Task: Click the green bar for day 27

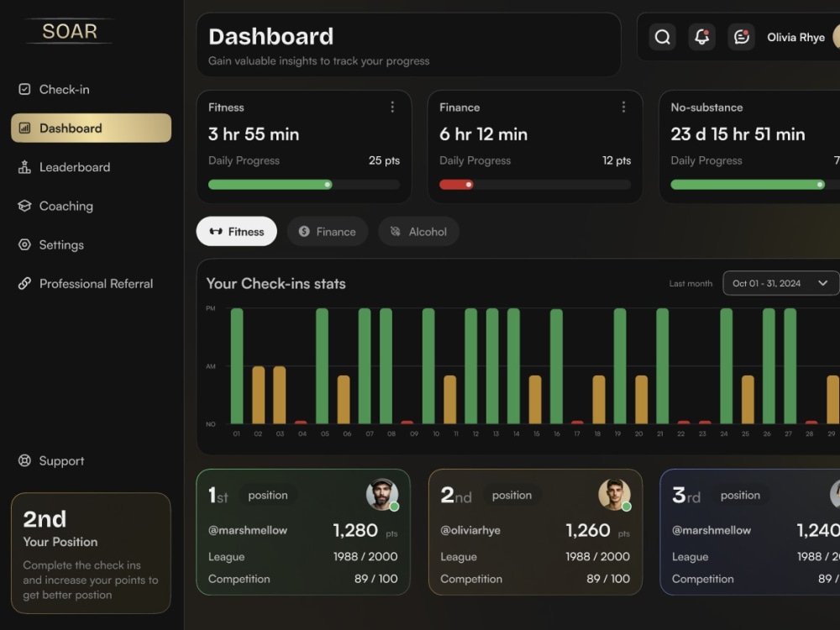Action: [x=790, y=366]
